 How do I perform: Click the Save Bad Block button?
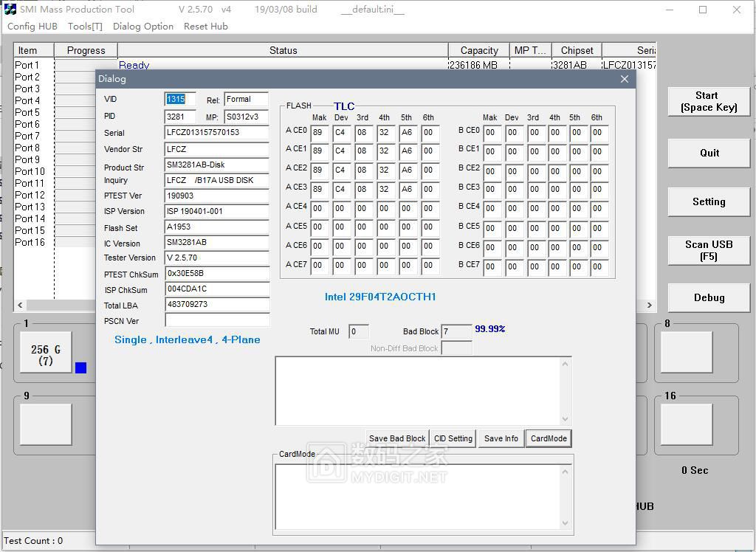[397, 438]
